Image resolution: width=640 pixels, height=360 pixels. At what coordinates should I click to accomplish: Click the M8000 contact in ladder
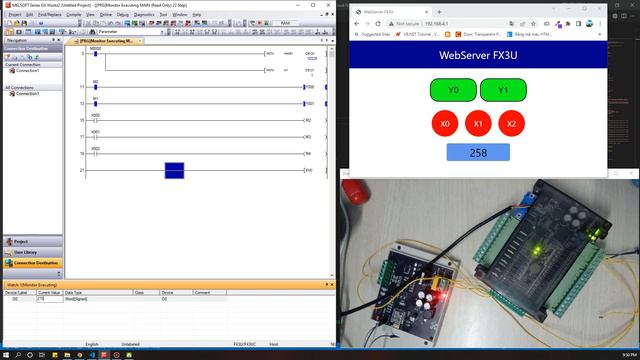[96, 54]
